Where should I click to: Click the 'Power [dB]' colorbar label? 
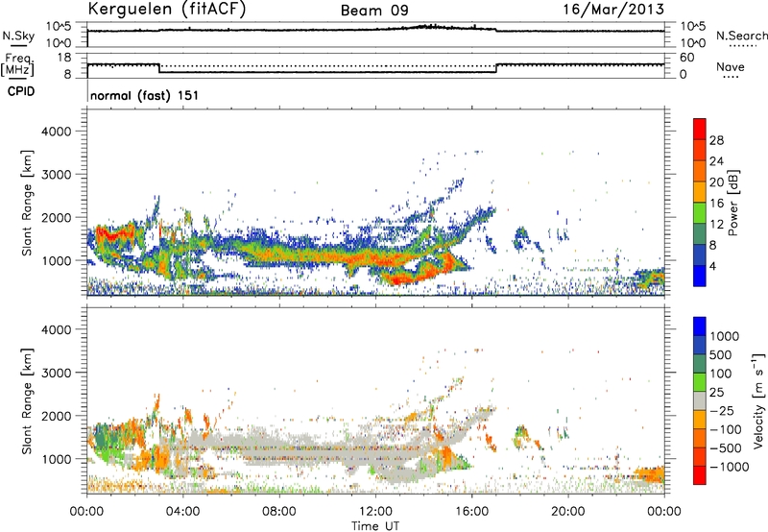(x=733, y=203)
